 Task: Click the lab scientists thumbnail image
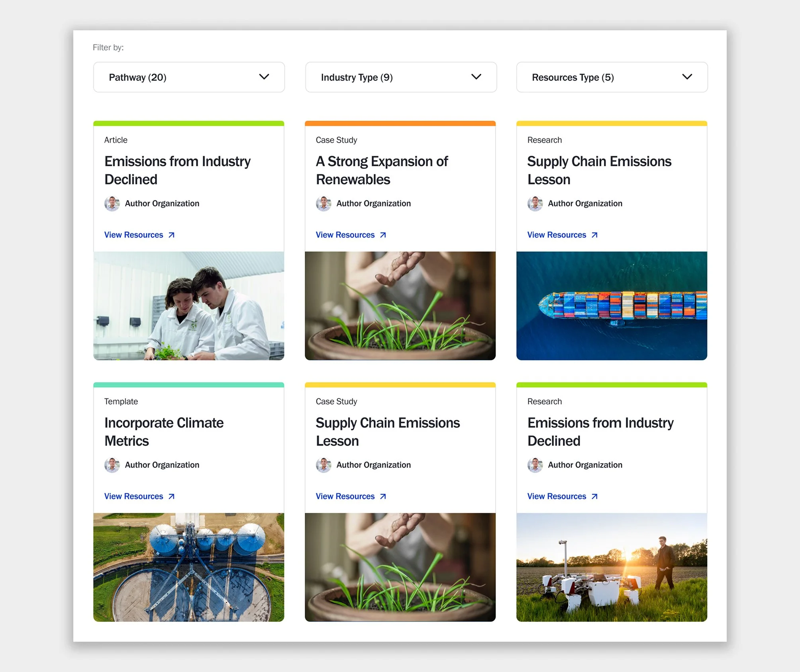[188, 306]
